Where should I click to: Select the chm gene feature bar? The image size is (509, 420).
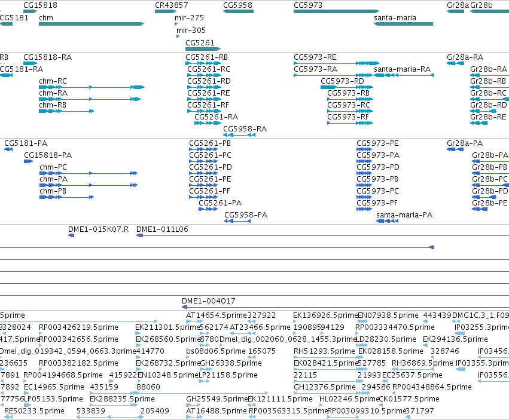[x=92, y=24]
